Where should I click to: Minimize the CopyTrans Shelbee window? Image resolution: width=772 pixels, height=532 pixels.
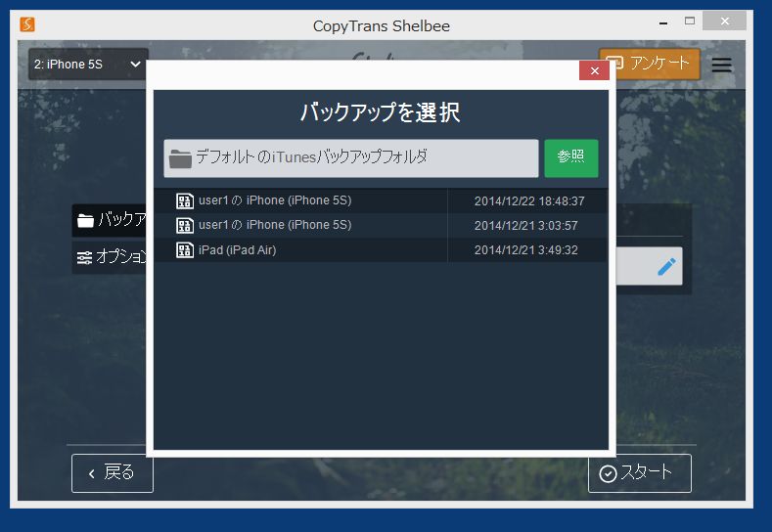[663, 22]
